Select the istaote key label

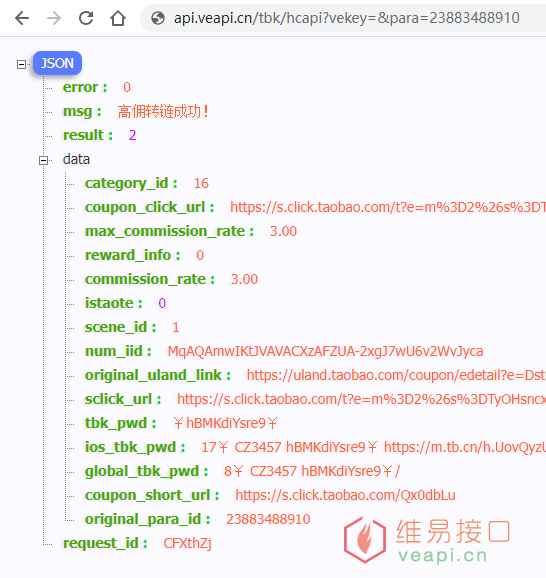click(114, 303)
